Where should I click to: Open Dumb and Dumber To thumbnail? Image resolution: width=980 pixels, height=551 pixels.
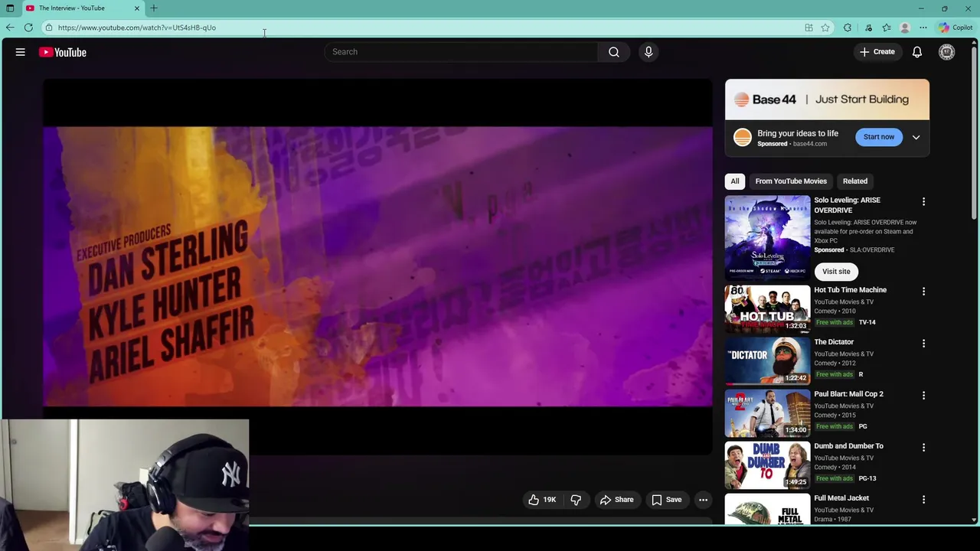[x=767, y=465]
